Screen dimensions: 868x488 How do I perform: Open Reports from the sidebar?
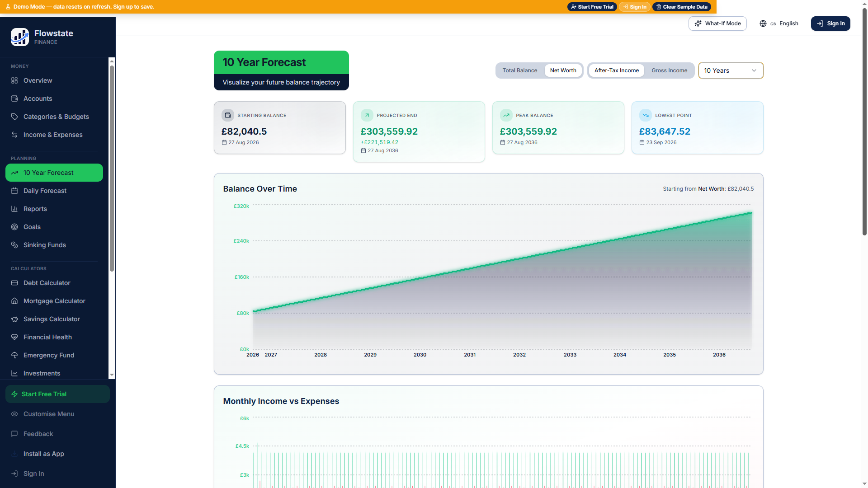pos(54,209)
